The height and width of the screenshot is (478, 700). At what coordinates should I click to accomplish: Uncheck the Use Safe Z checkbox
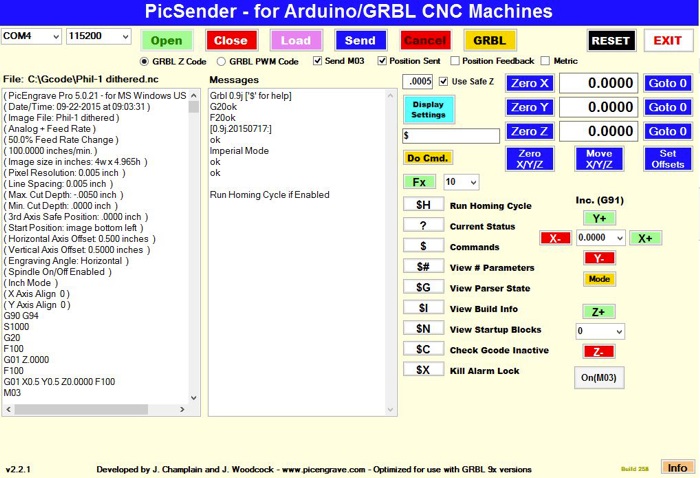pyautogui.click(x=444, y=81)
